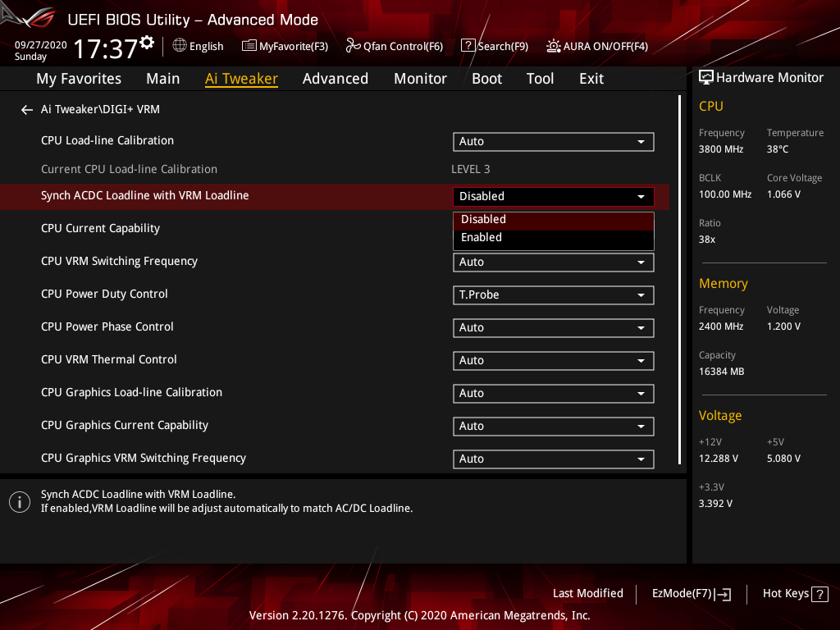The image size is (840, 630).
Task: Open the Advanced tab
Action: click(x=336, y=79)
